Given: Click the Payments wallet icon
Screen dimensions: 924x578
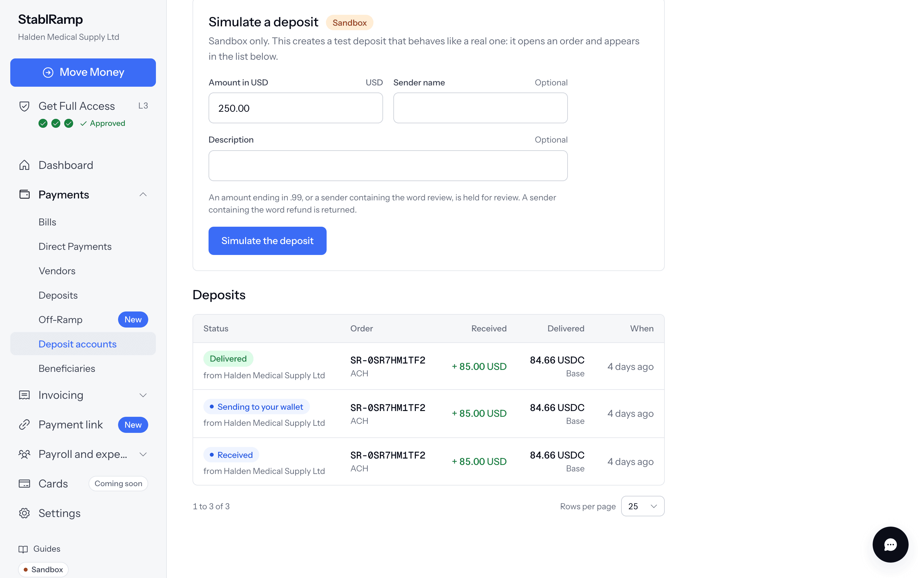Looking at the screenshot, I should click(x=24, y=194).
